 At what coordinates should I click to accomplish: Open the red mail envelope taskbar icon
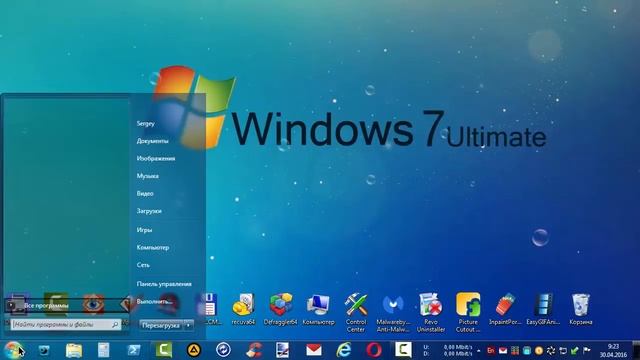(314, 350)
